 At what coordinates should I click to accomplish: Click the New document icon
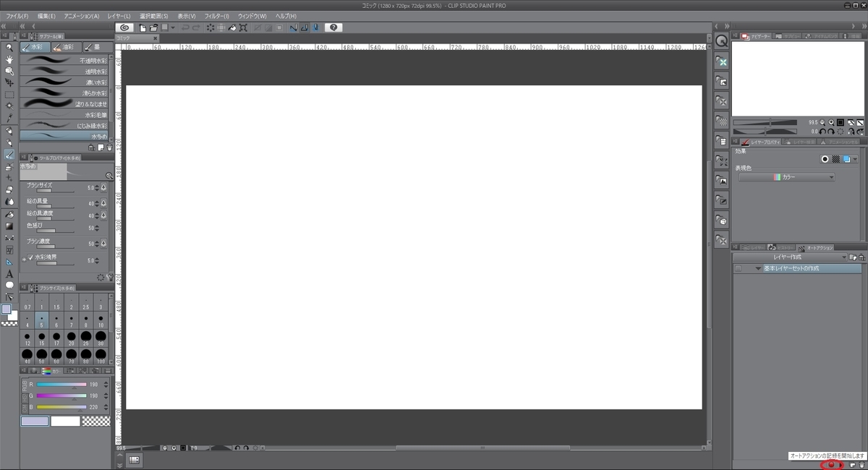[x=143, y=27]
